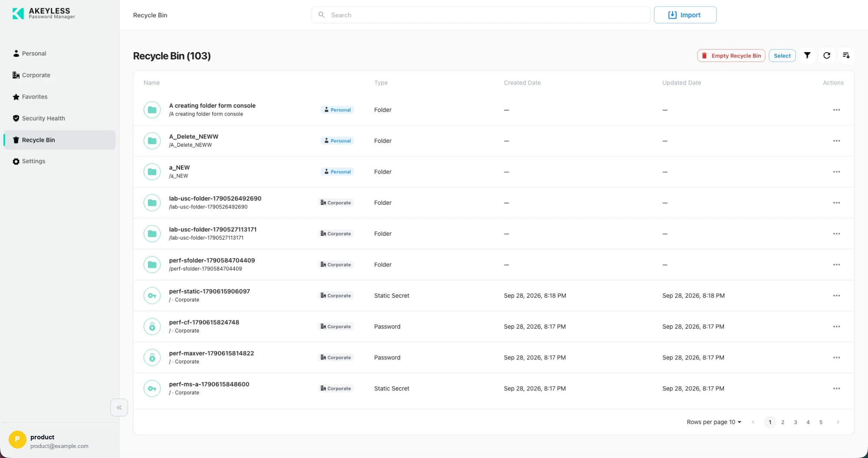Refresh the Recycle Bin list
Viewport: 868px width, 458px height.
[x=827, y=56]
